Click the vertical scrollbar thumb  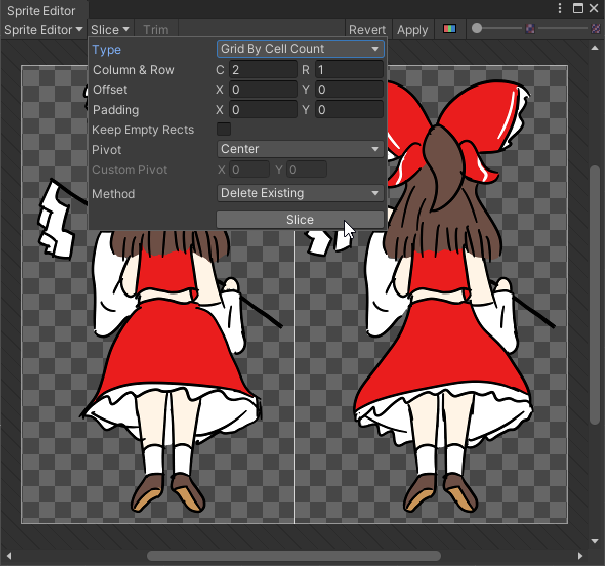tap(595, 295)
